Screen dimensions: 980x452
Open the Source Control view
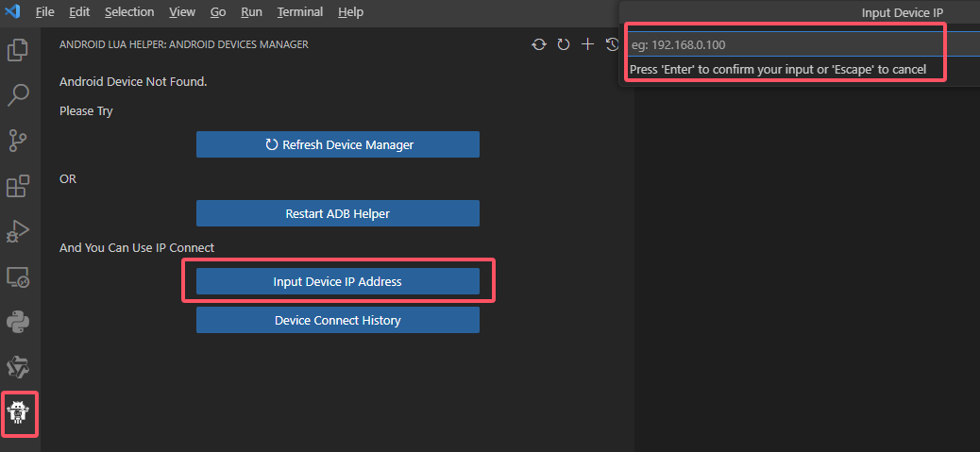pyautogui.click(x=18, y=141)
